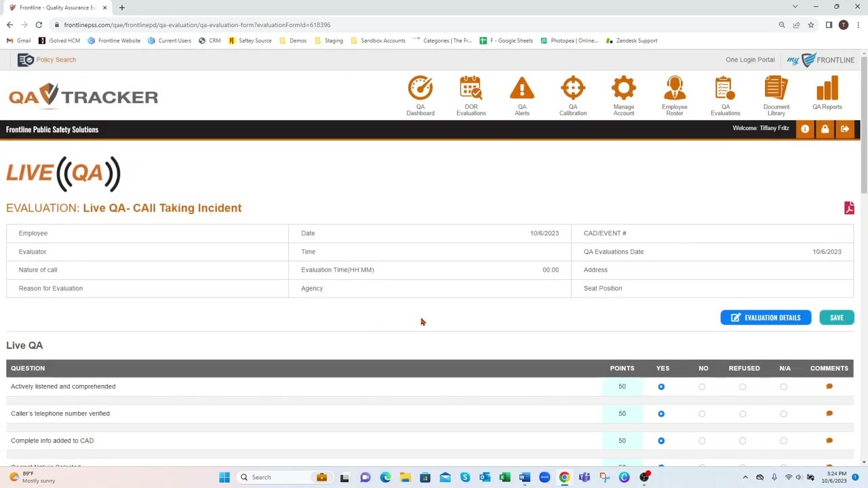Screen dimensions: 868x488
Task: Bookmark this page with star icon
Action: (810, 25)
